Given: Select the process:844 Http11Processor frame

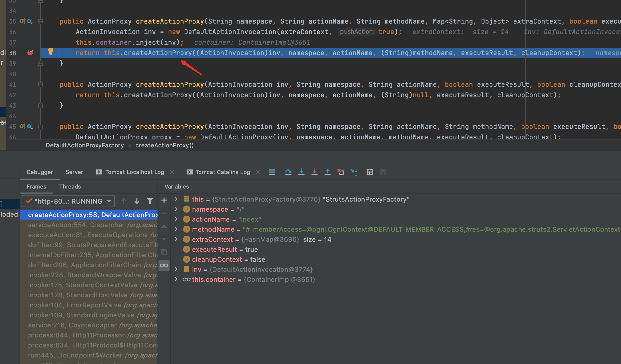Looking at the screenshot, I should pos(89,335).
